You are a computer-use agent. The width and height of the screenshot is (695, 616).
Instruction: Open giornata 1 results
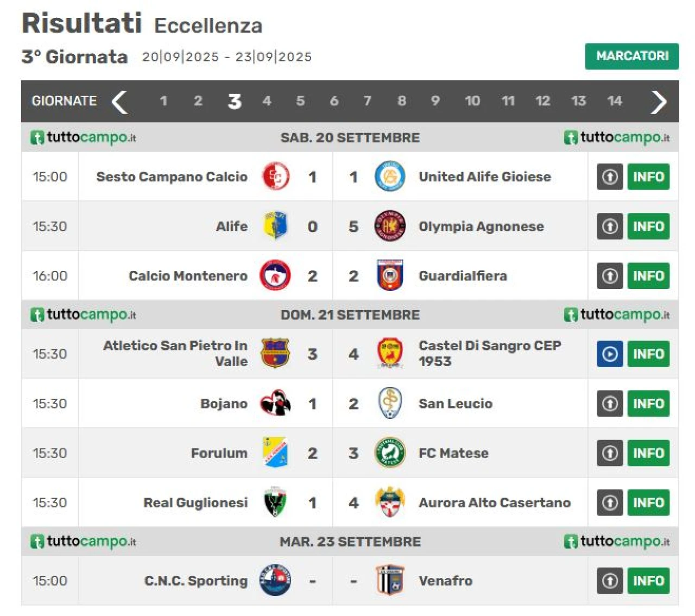coord(163,101)
